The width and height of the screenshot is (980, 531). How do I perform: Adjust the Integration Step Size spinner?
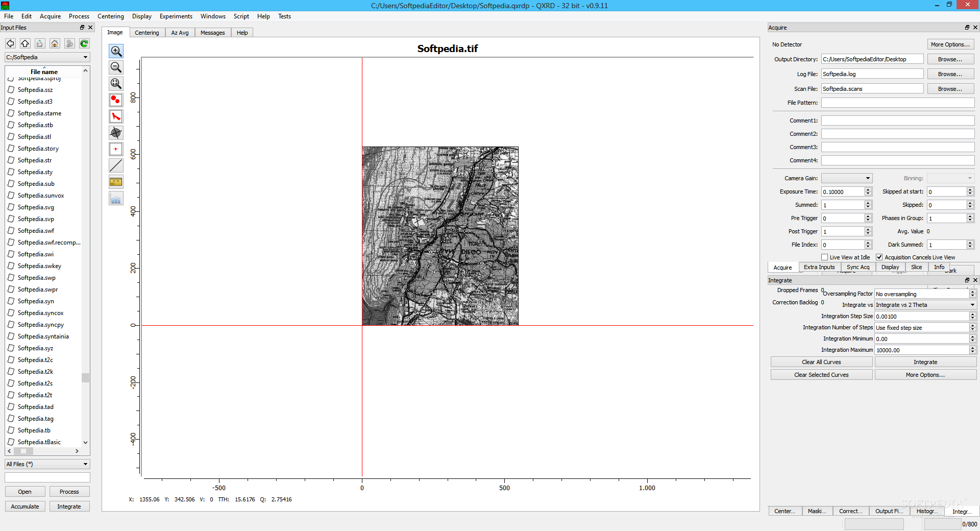(972, 316)
